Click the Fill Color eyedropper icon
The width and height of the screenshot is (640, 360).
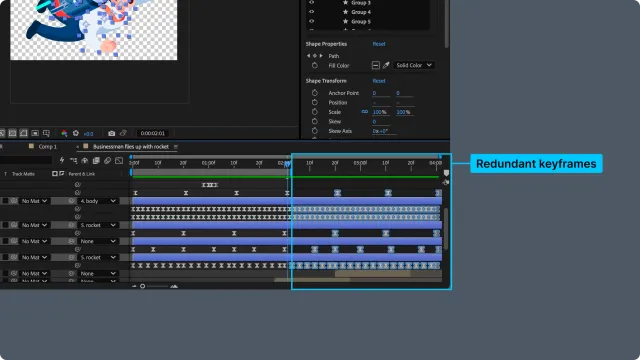point(386,65)
